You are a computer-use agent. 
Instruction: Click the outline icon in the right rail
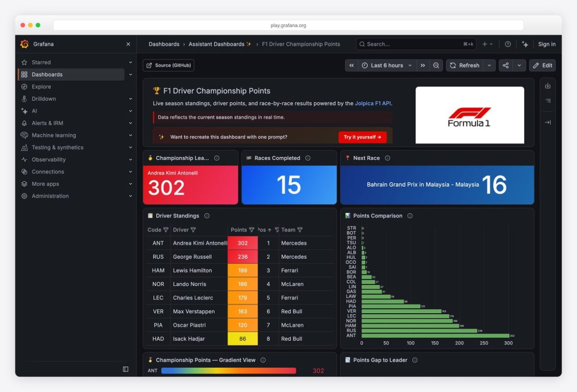[548, 100]
